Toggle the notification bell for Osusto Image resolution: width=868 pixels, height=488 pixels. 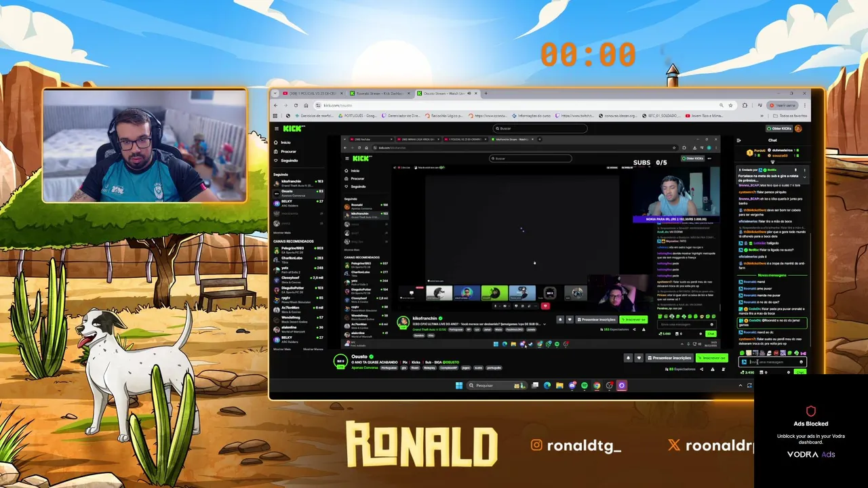628,358
